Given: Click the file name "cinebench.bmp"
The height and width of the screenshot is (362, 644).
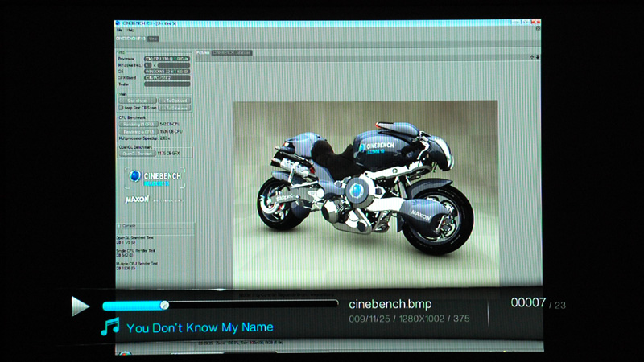Looking at the screenshot, I should tap(390, 304).
